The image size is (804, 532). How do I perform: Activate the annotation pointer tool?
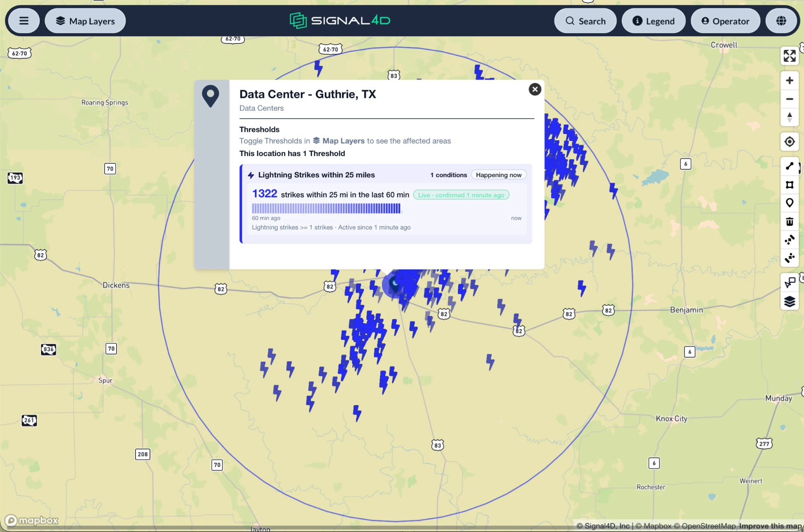tap(790, 282)
